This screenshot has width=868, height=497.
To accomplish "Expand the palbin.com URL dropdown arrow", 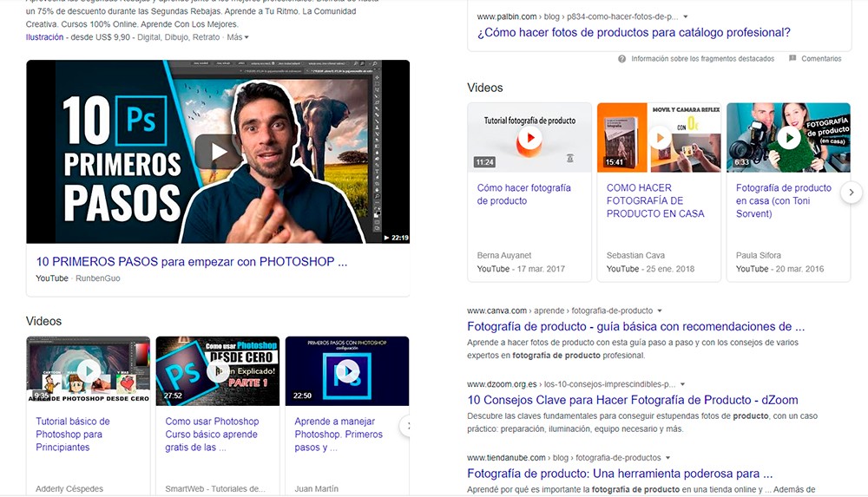I will click(x=686, y=17).
